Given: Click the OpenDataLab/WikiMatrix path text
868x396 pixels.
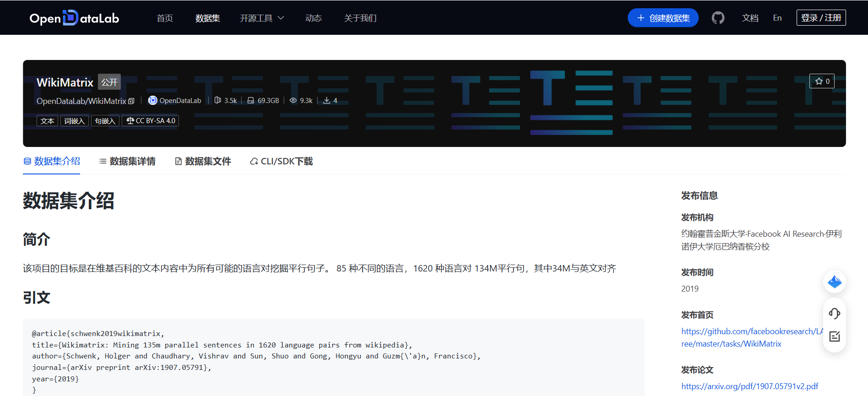Looking at the screenshot, I should [81, 101].
